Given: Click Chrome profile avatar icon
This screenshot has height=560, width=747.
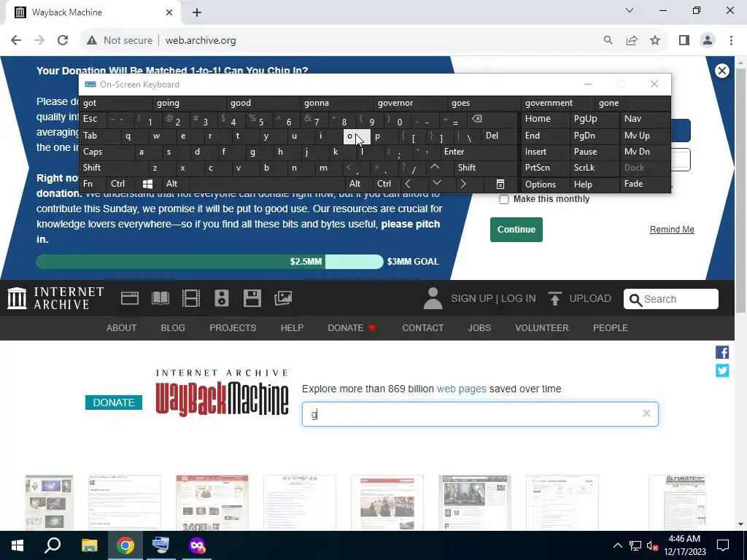Looking at the screenshot, I should 708,41.
